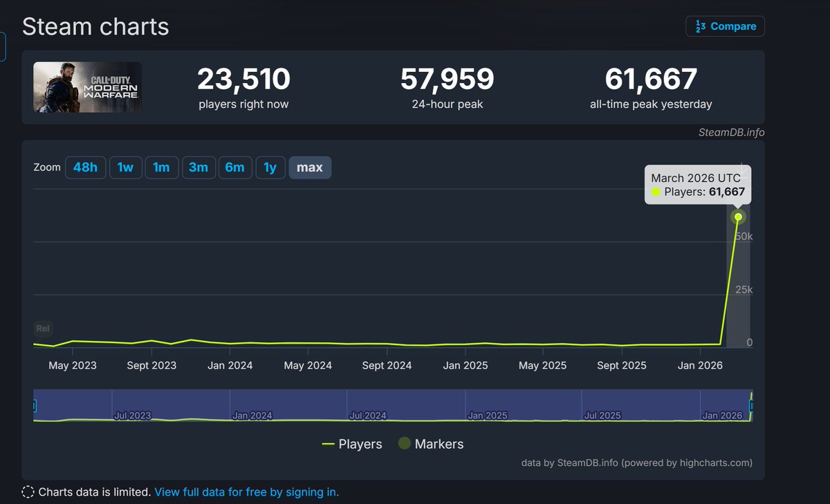This screenshot has height=504, width=830.
Task: Click the 'Charts data is limited.' notice
Action: (95, 492)
